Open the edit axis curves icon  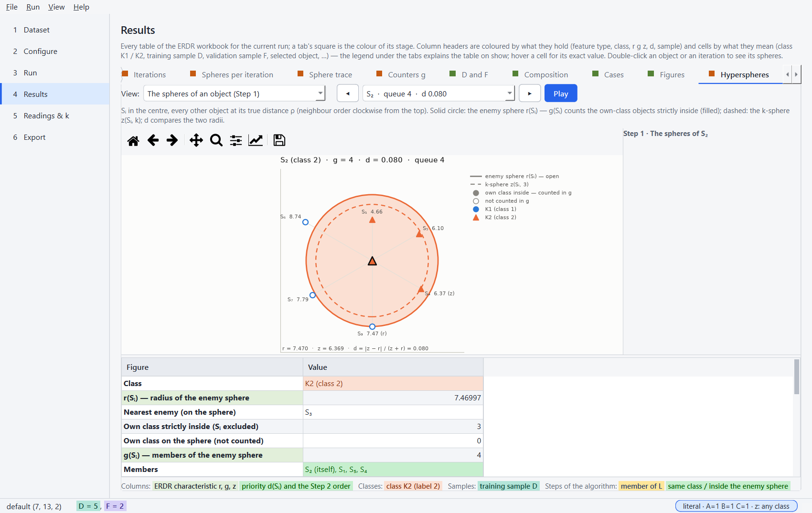pos(256,140)
